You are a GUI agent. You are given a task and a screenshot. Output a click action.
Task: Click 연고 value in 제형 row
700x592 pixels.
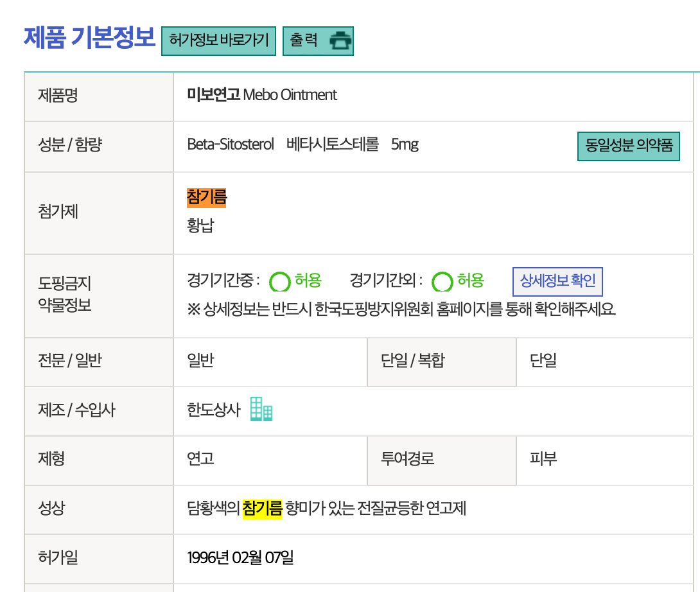(200, 458)
